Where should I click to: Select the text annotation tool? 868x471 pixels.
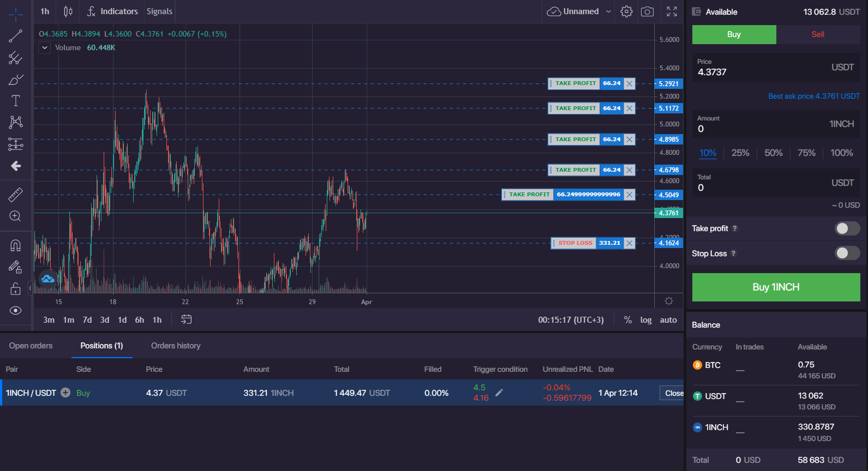16,101
